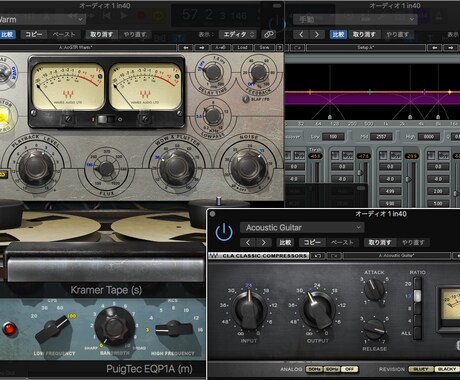Click 比較 in the compressor window
Screen dimensions: 460x380
pyautogui.click(x=285, y=242)
